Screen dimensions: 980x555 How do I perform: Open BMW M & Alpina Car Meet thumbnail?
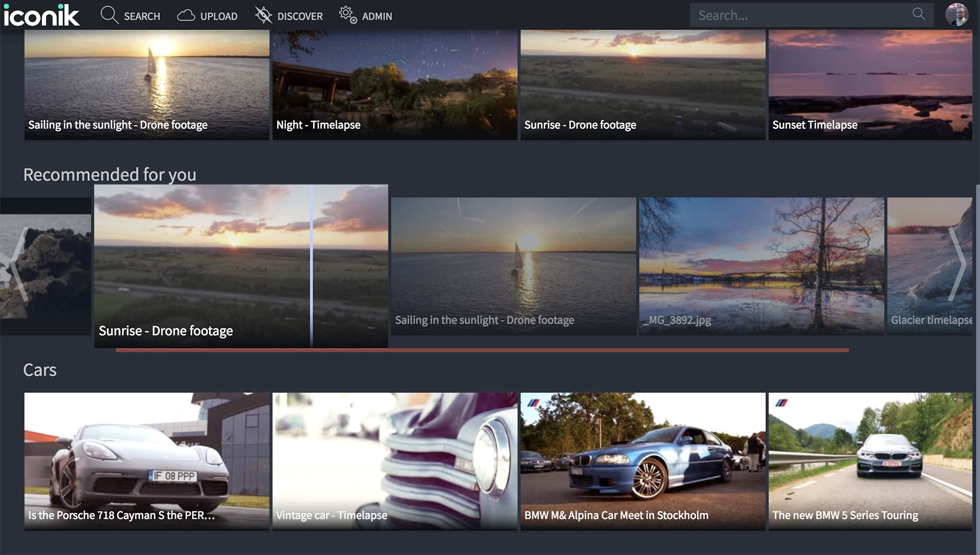point(643,461)
